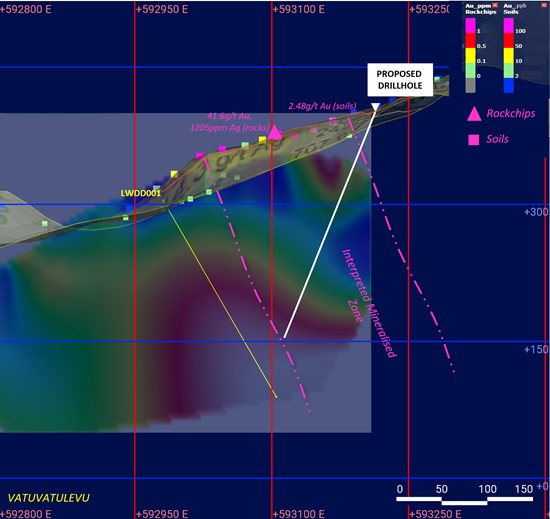
Task: Select the yellow LWDD001 drillhole trace line
Action: pos(220,298)
